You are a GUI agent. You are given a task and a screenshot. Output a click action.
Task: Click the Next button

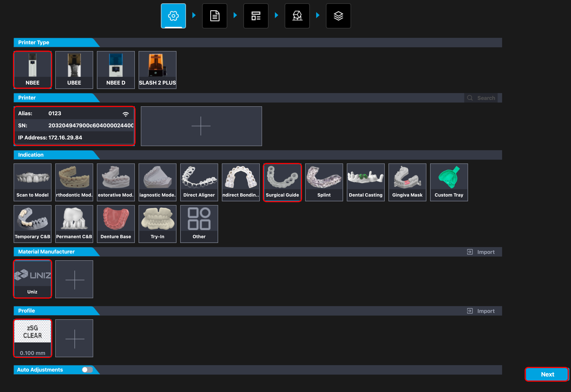tap(547, 374)
